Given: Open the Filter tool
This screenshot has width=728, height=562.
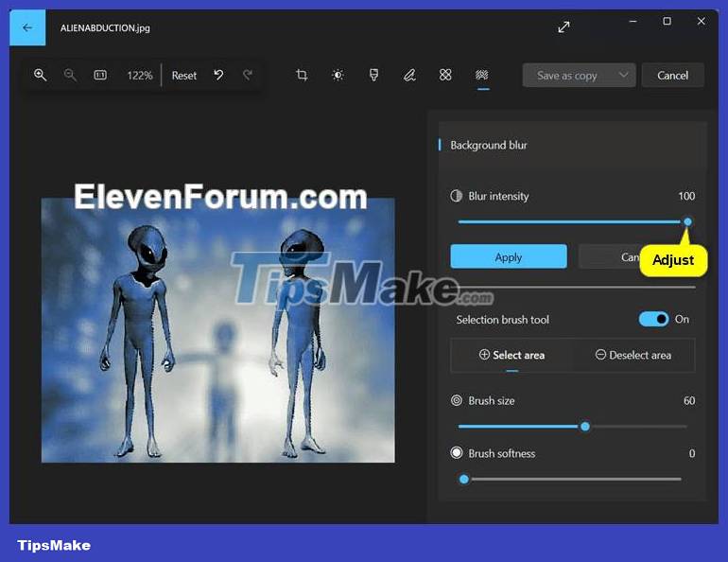Looking at the screenshot, I should click(x=373, y=75).
